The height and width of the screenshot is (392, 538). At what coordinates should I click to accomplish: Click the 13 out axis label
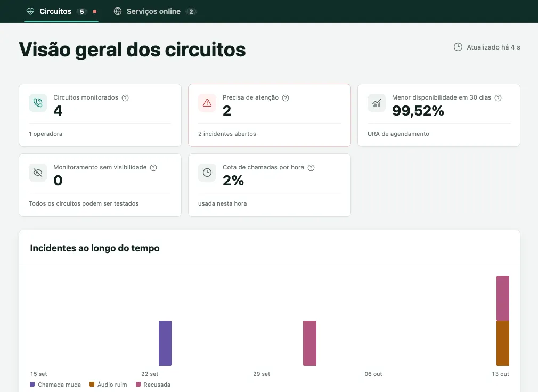point(500,374)
